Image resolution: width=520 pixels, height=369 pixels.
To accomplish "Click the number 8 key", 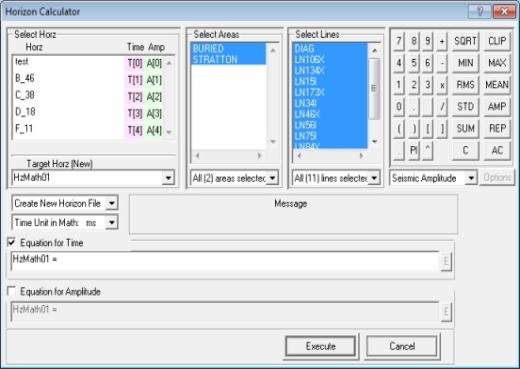I will [413, 41].
